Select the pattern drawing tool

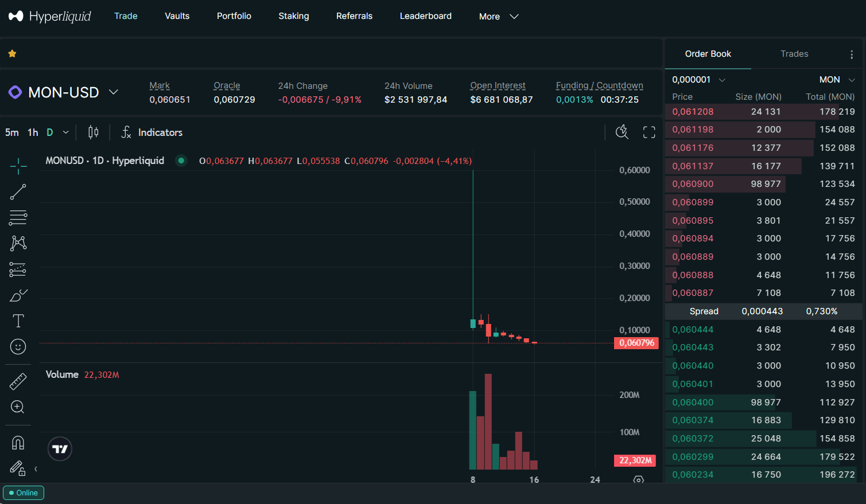(x=18, y=243)
